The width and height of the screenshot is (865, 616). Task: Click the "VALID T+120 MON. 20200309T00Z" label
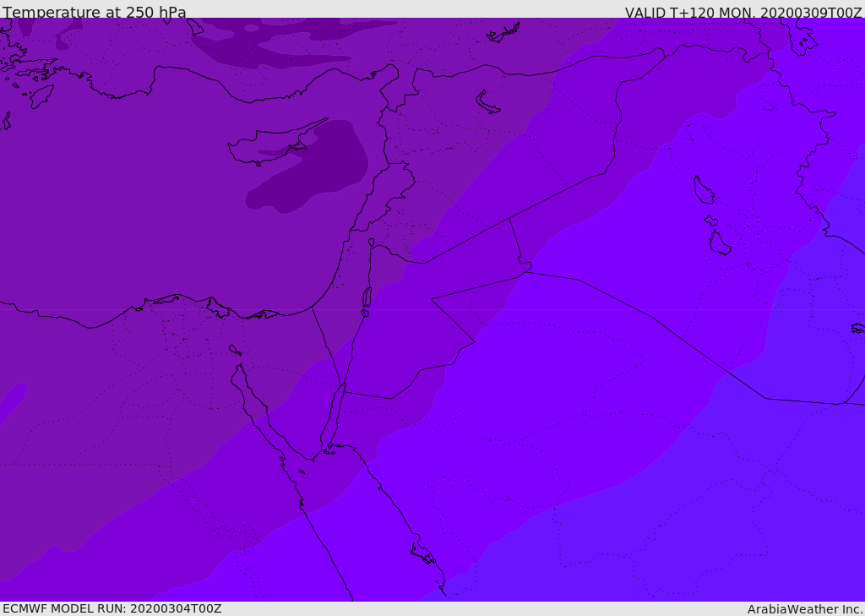tap(743, 13)
